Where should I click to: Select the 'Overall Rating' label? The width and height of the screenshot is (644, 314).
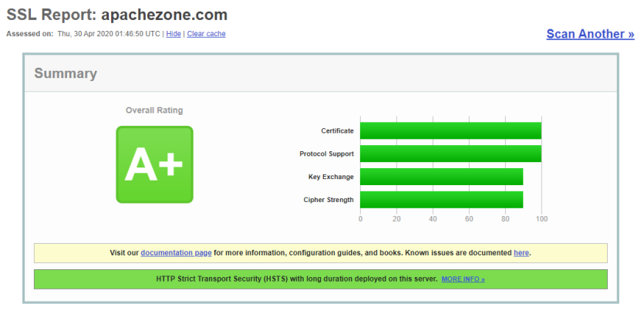click(154, 110)
